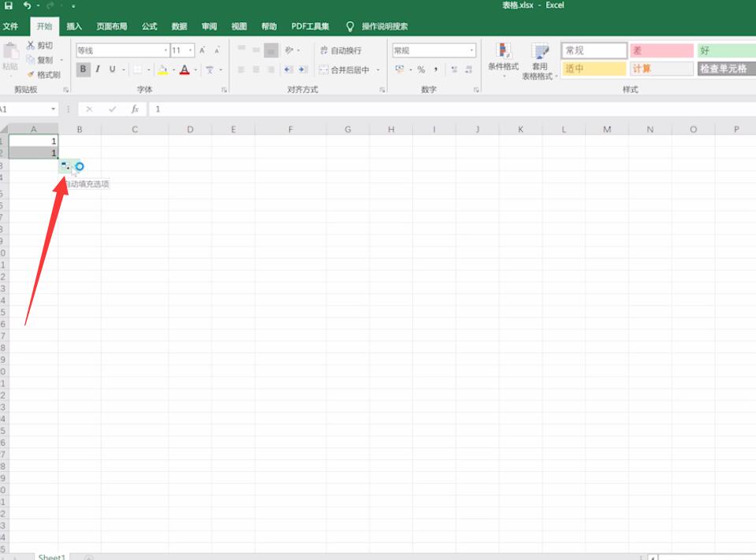Increase the indent level

pyautogui.click(x=303, y=70)
